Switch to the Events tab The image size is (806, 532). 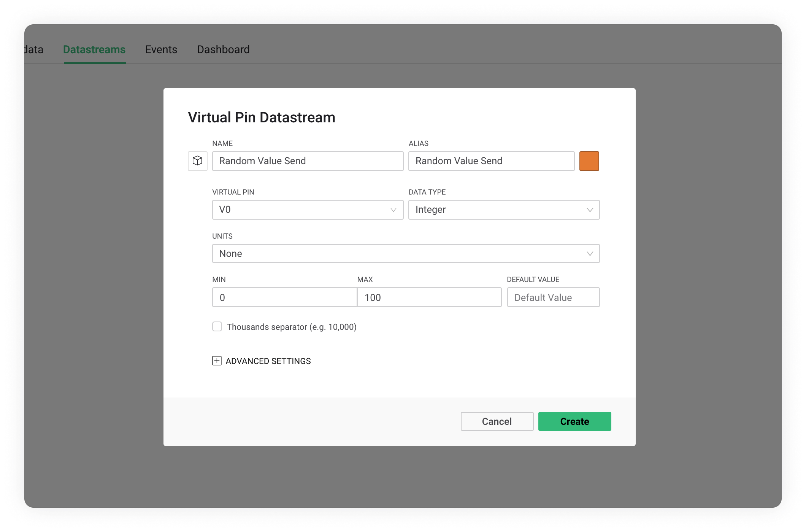(x=161, y=49)
